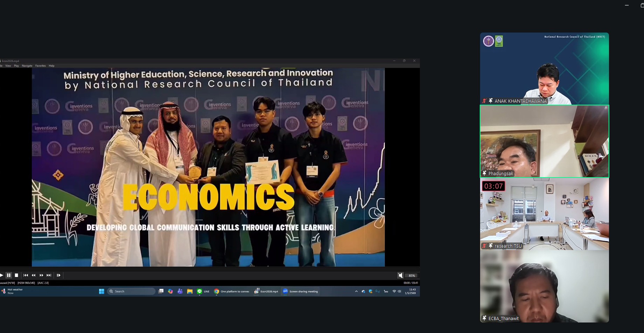
Task: Open the Help menu
Action: click(51, 66)
